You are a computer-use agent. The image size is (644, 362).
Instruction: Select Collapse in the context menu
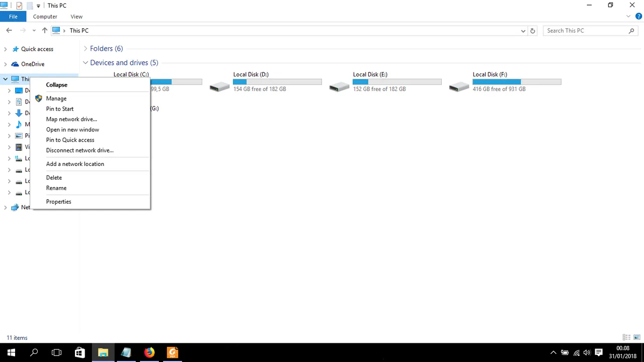pos(57,85)
